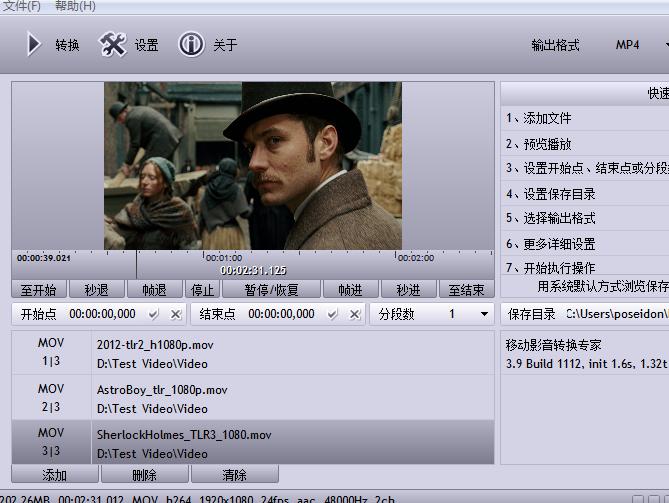Image resolution: width=669 pixels, height=503 pixels.
Task: Click the MOV 1|3 format cell
Action: pyautogui.click(x=51, y=352)
